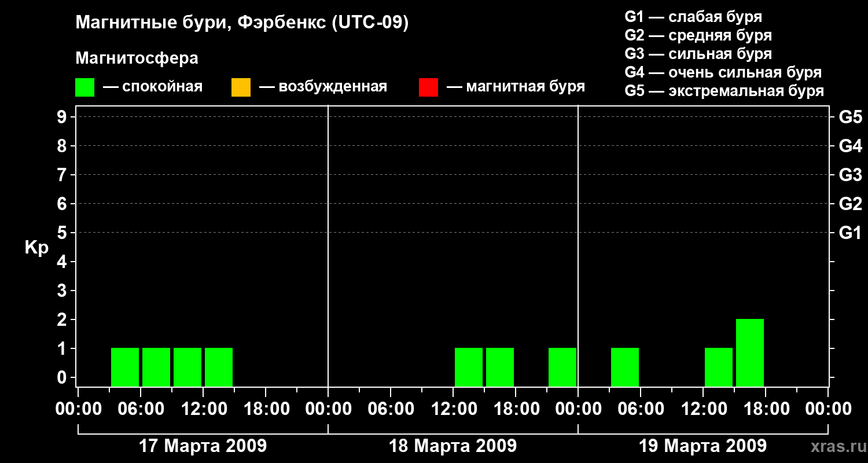Click the xras.ru watermark link
Screen dimensions: 868x463
836,446
